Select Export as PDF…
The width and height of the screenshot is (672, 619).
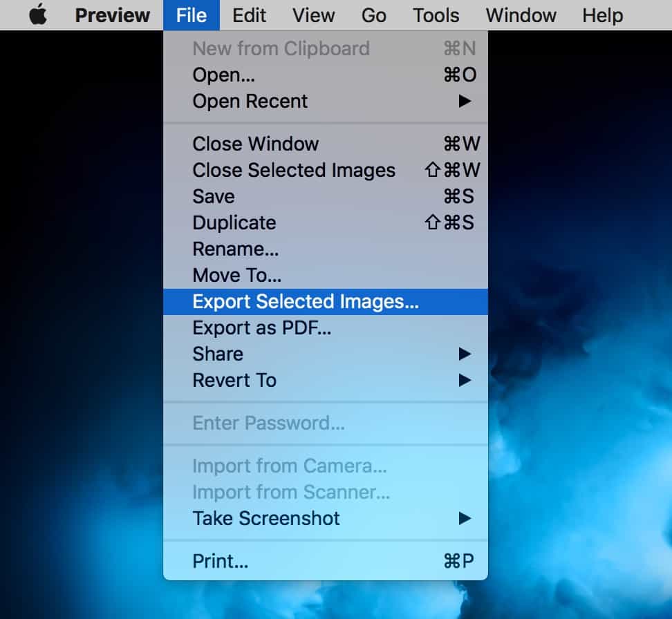[261, 327]
